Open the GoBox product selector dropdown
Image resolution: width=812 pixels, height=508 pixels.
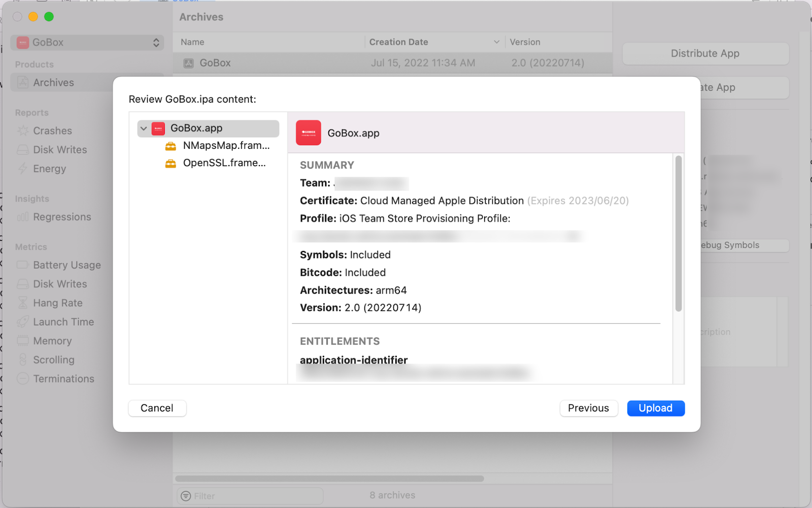pyautogui.click(x=87, y=43)
